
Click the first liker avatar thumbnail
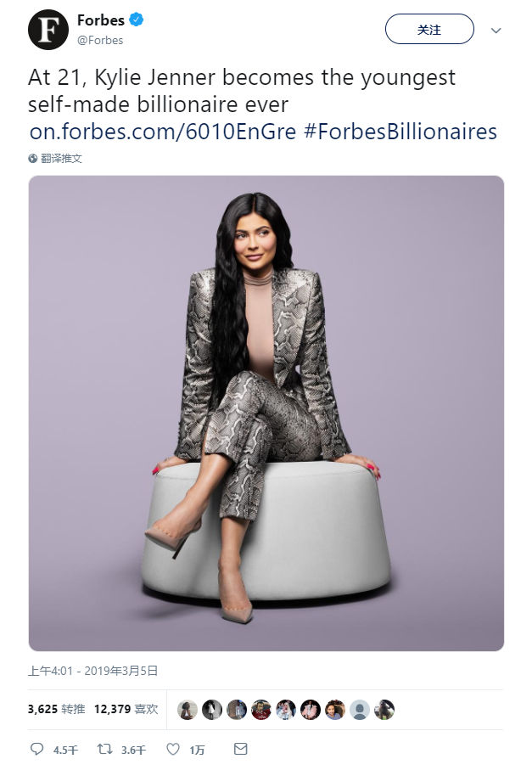click(188, 710)
